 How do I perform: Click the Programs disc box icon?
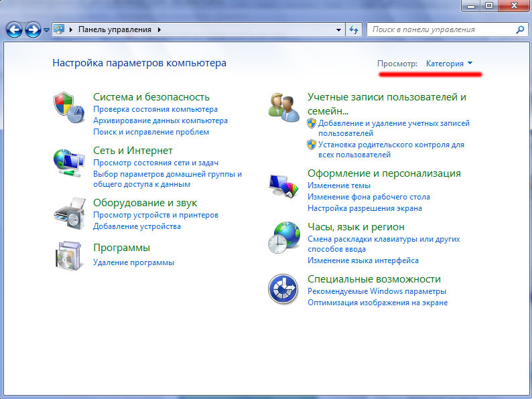coord(69,256)
